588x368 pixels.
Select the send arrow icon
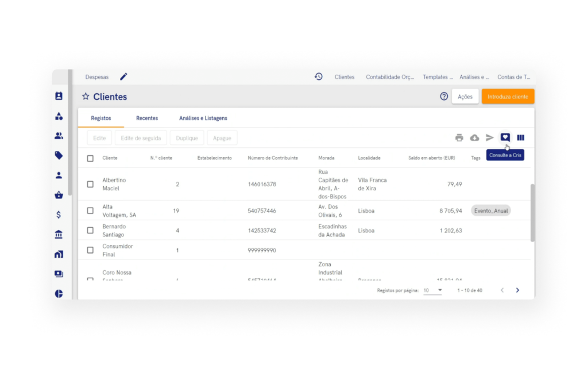click(489, 137)
